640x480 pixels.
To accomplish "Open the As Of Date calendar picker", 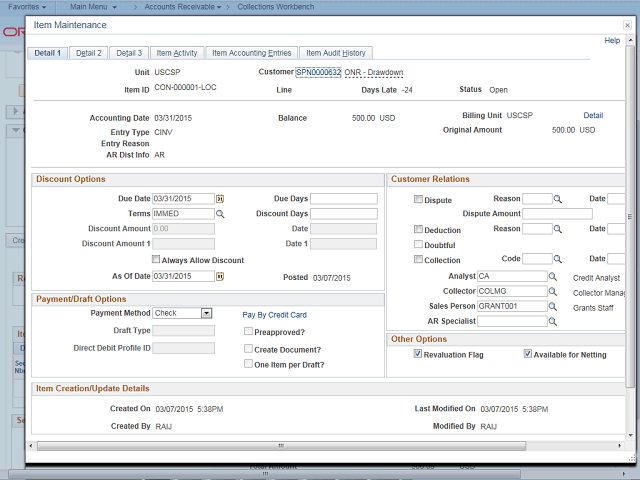I will (221, 276).
